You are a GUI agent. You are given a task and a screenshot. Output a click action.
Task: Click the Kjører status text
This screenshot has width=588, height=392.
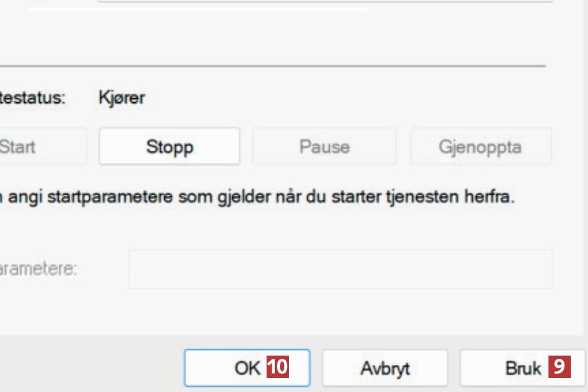122,98
